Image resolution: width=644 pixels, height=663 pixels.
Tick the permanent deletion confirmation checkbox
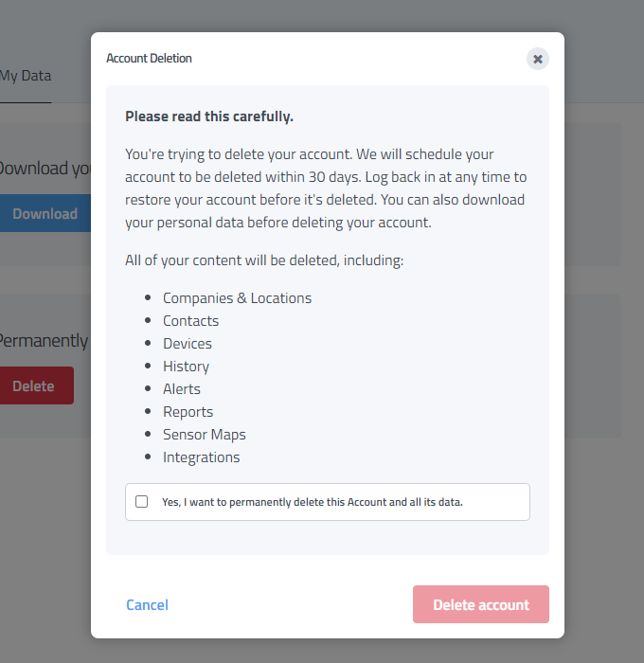tap(142, 502)
